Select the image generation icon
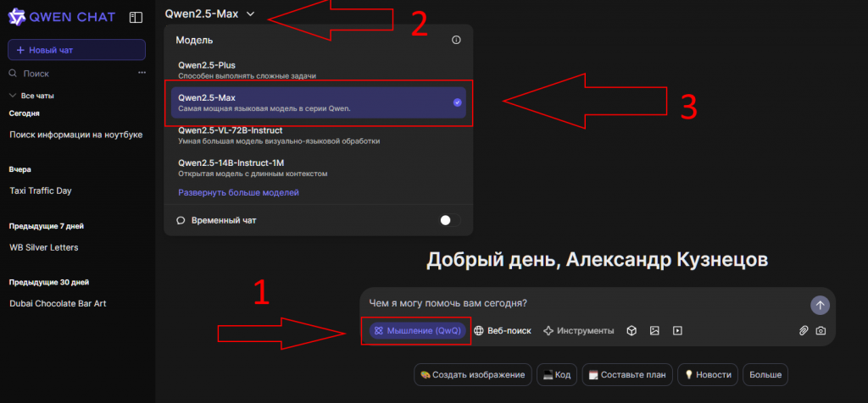The image size is (868, 403). [654, 330]
